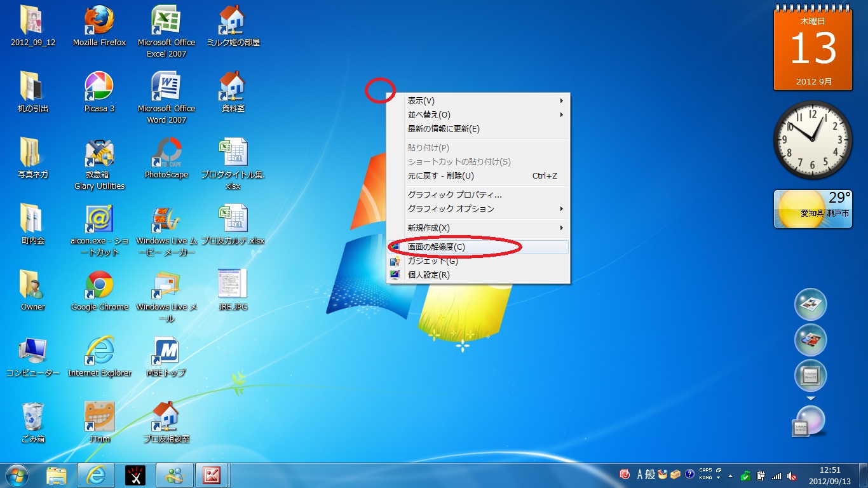This screenshot has width=868, height=488.
Task: Open the Windows Start menu
Action: [17, 475]
